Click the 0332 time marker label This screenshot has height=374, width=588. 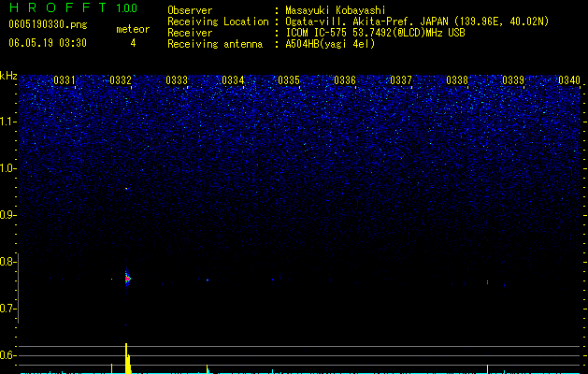click(x=121, y=80)
